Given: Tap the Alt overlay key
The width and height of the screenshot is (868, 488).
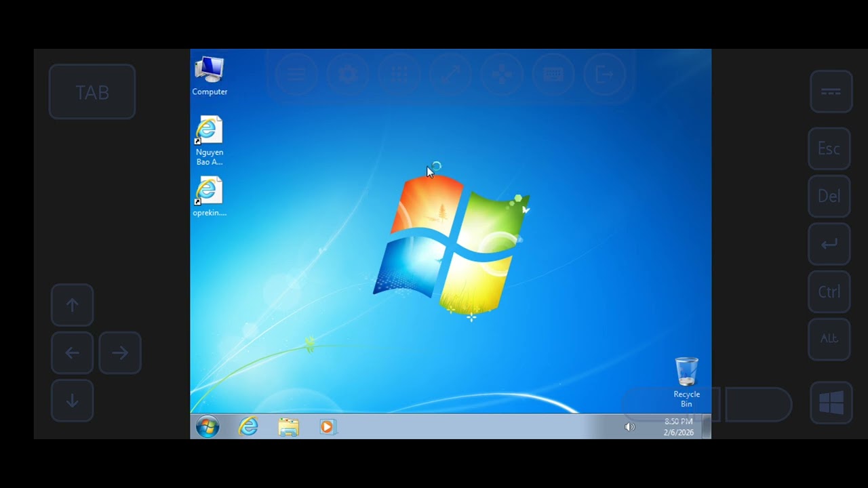Looking at the screenshot, I should coord(829,339).
